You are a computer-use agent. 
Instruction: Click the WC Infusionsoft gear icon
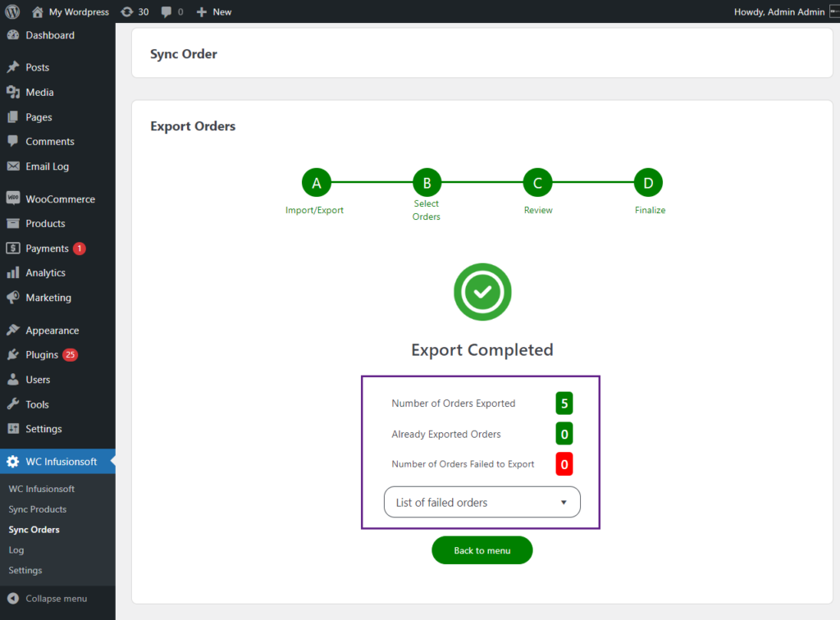[x=13, y=462]
